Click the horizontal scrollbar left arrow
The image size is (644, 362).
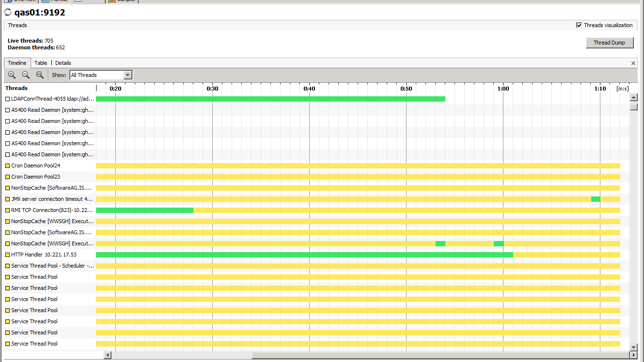(108, 355)
